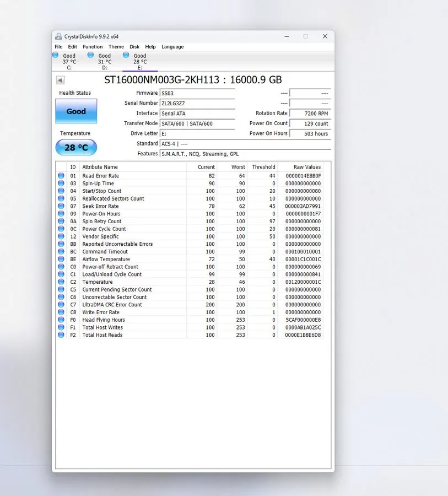Image resolution: width=448 pixels, height=496 pixels.
Task: Open the Edit menu
Action: [x=72, y=47]
